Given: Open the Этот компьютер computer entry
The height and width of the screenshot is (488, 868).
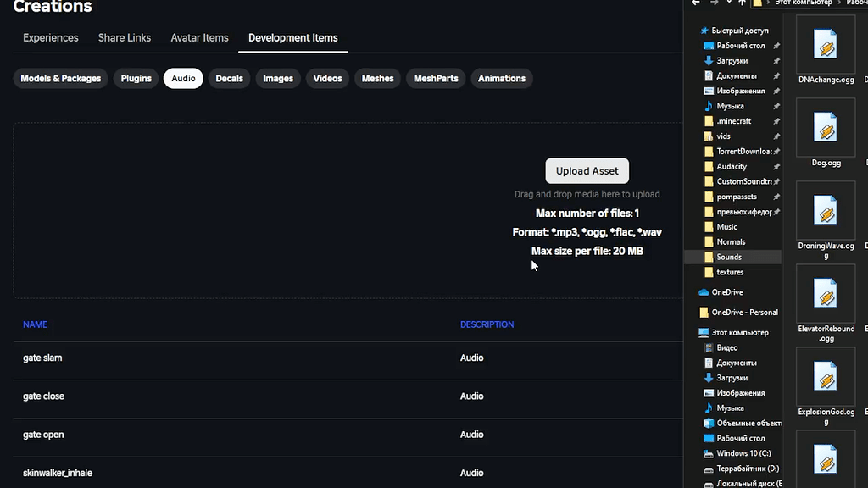Looking at the screenshot, I should [740, 332].
